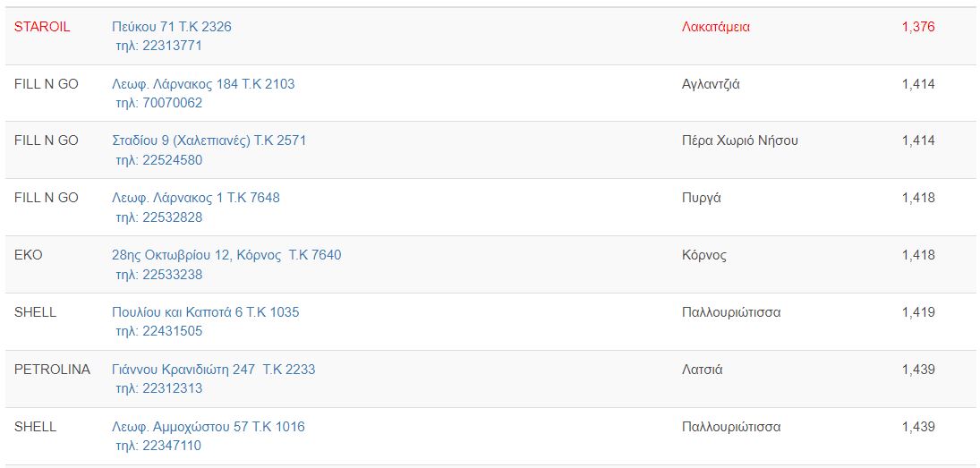
Task: Select the Λακατάμεια area text
Action: pos(716,27)
